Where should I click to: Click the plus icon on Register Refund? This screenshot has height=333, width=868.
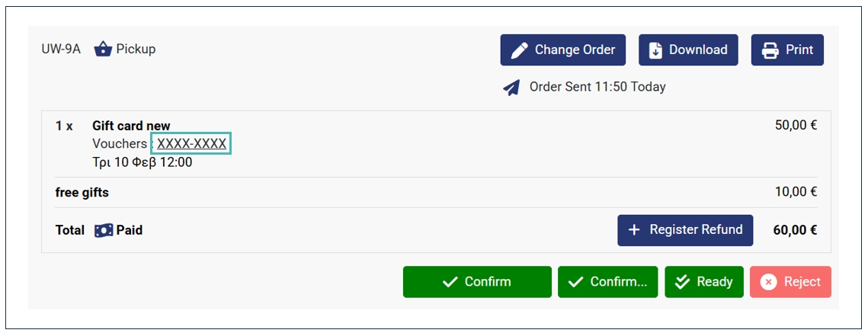(x=634, y=230)
